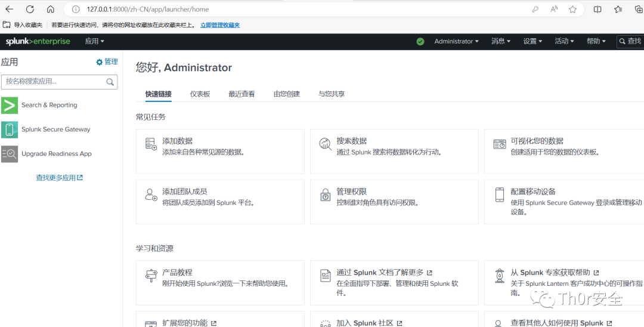
Task: Click the 配置移动设备 card title
Action: tap(533, 192)
